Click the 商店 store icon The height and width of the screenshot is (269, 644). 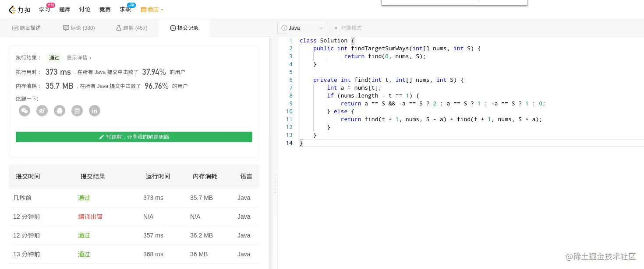(x=144, y=10)
